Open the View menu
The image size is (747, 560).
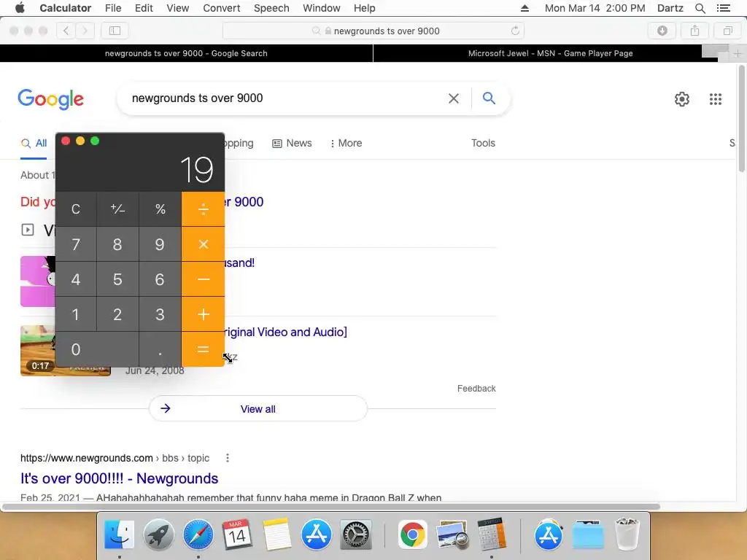178,8
